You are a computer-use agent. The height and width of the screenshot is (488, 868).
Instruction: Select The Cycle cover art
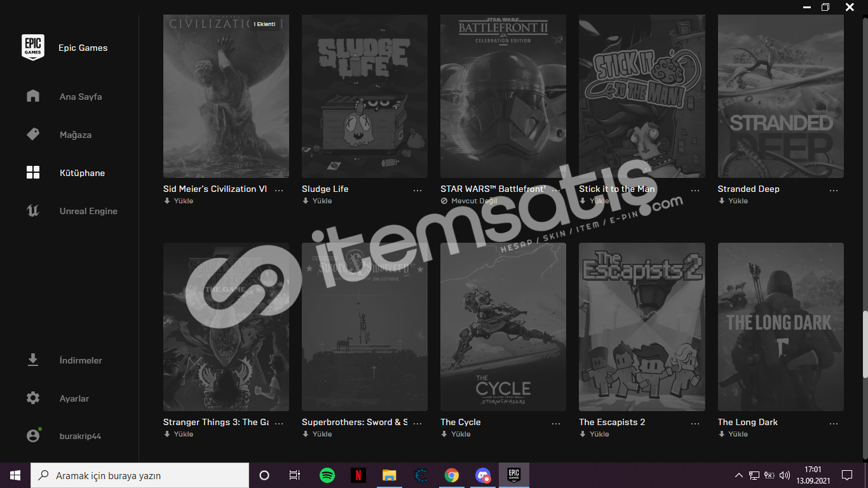pyautogui.click(x=503, y=327)
